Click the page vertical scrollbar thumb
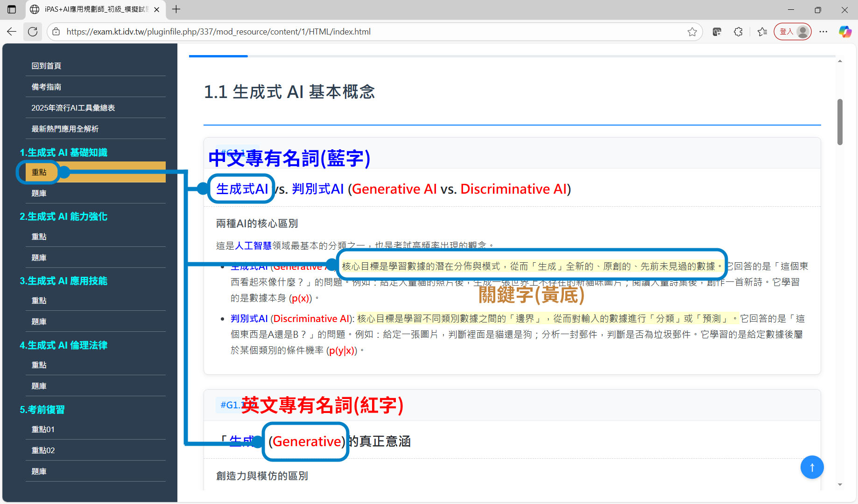The width and height of the screenshot is (858, 504). coord(840,122)
